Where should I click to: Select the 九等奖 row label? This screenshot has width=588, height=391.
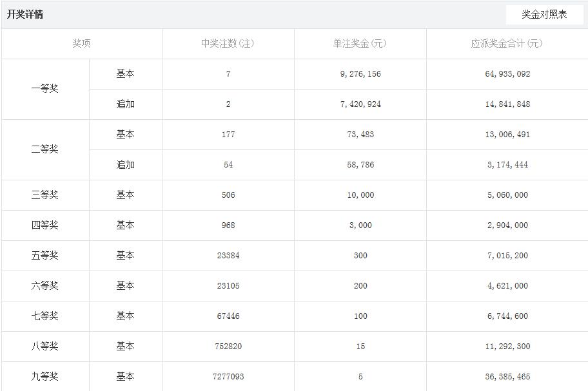(45, 376)
